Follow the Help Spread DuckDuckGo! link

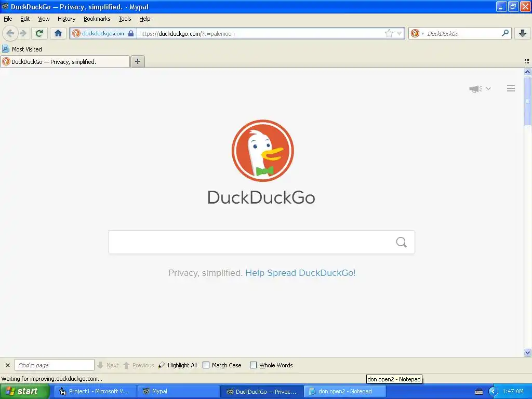click(300, 273)
